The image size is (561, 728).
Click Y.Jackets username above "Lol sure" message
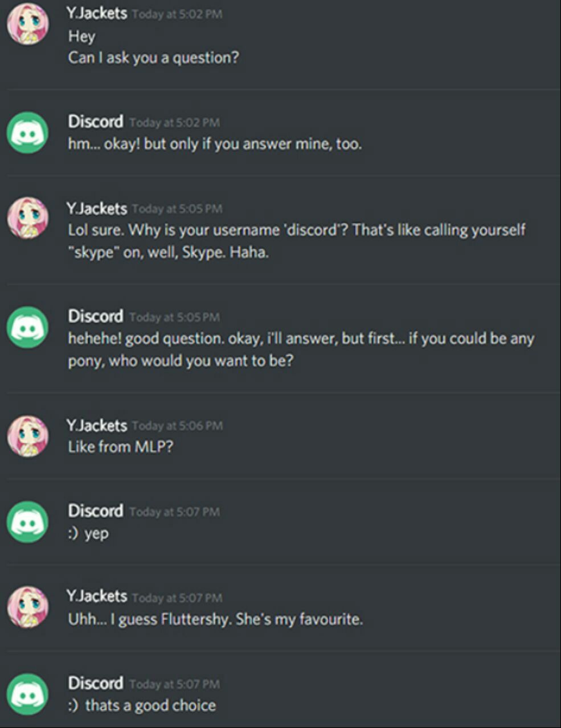97,208
